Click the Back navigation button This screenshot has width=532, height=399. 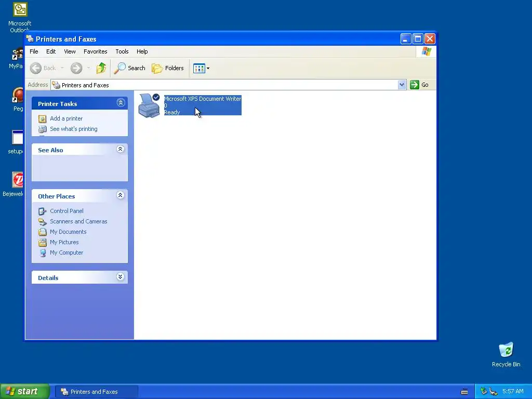(43, 68)
